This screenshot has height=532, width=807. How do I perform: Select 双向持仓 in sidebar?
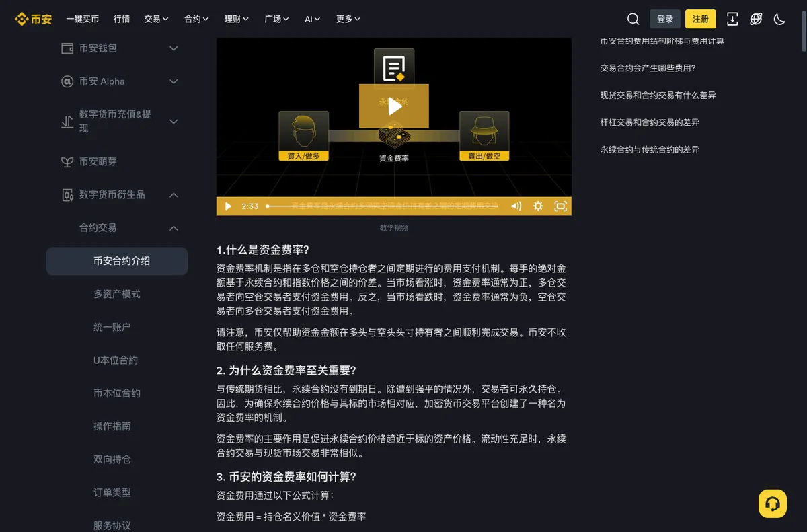click(x=112, y=459)
